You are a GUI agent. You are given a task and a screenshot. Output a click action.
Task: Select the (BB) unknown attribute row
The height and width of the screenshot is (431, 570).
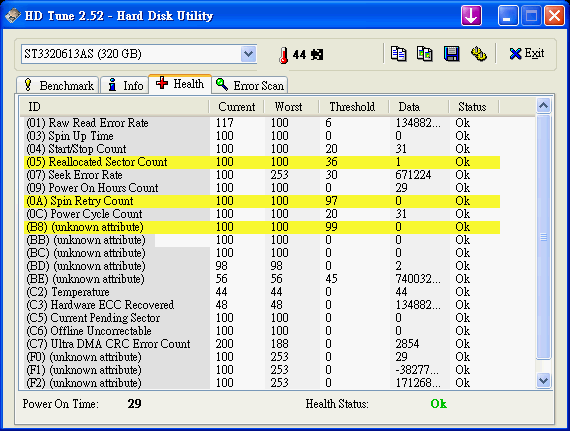pos(262,240)
